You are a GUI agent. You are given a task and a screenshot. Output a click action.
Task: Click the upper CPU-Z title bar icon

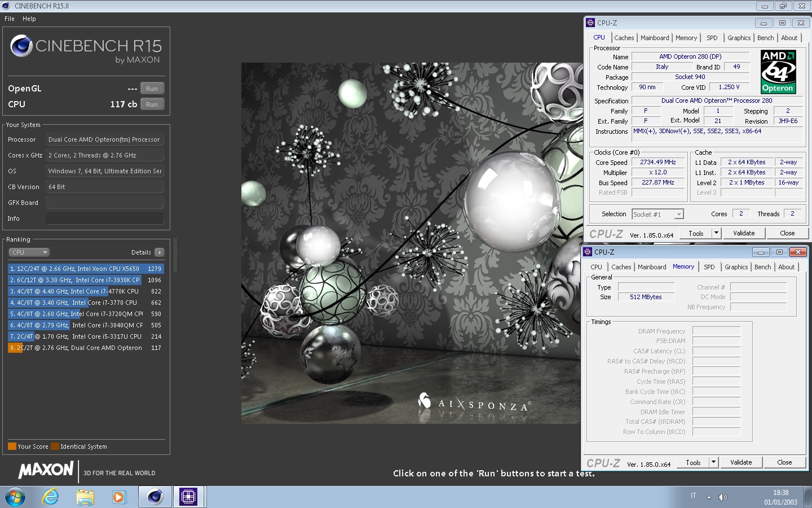(x=590, y=23)
